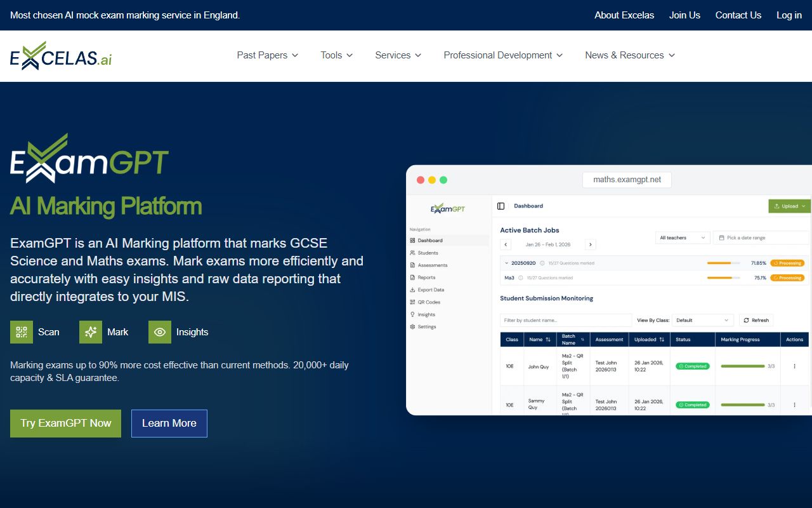This screenshot has width=812, height=508.
Task: Follow the Learn More link
Action: pyautogui.click(x=169, y=423)
